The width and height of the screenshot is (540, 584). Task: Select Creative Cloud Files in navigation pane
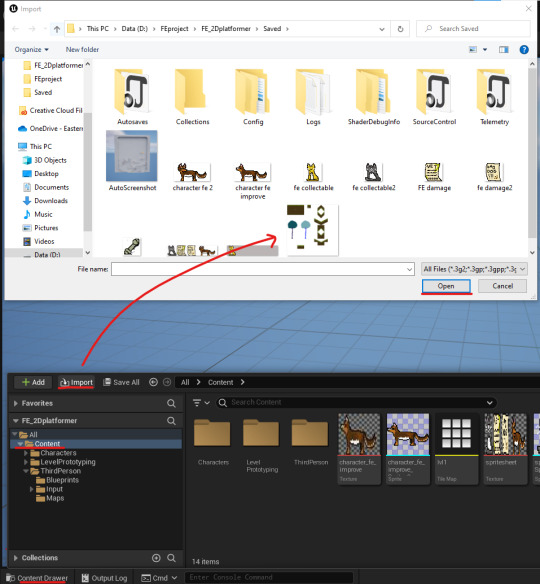click(x=51, y=110)
